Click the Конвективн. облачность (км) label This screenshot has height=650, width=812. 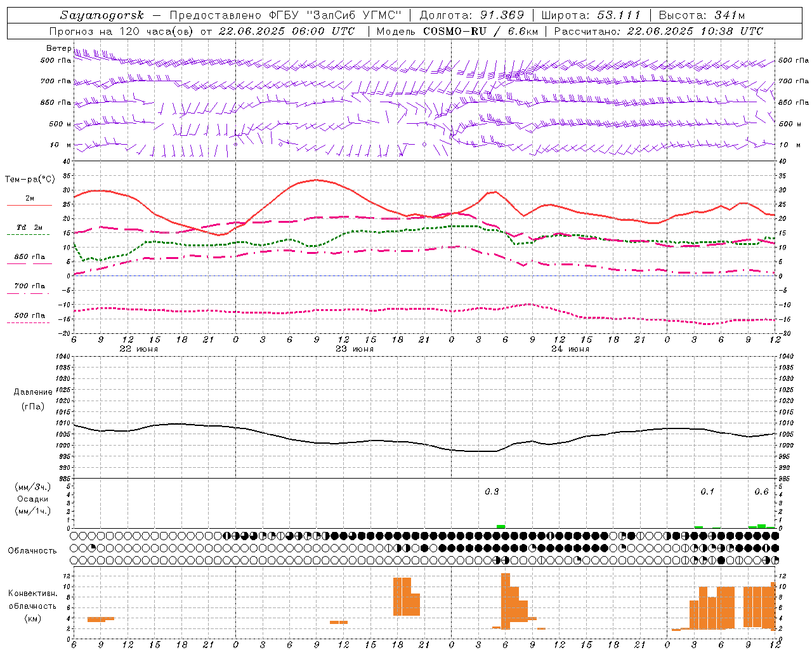[x=32, y=606]
